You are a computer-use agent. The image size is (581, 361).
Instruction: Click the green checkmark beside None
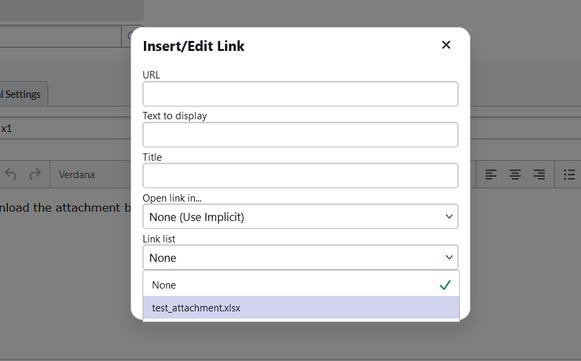tap(445, 285)
